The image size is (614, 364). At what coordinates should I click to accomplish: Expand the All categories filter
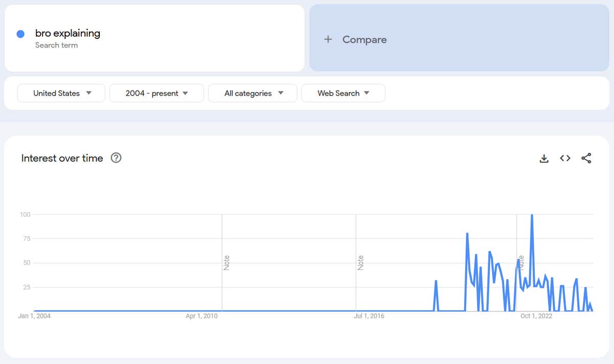pyautogui.click(x=253, y=93)
